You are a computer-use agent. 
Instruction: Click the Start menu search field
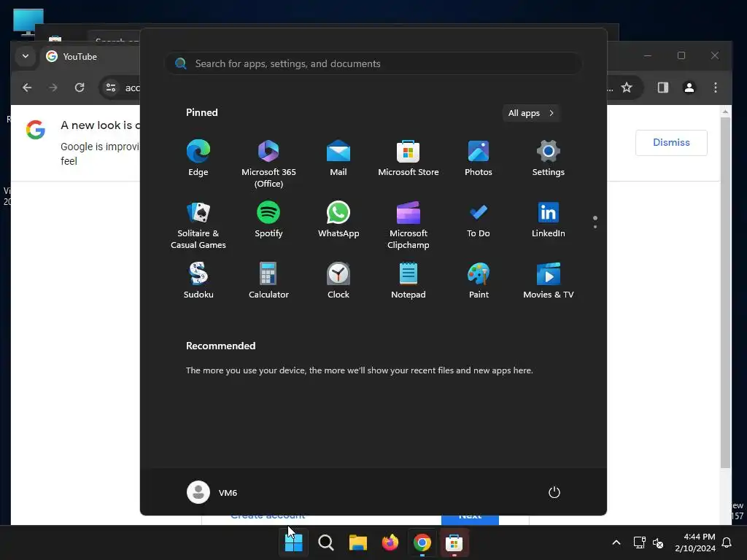click(373, 63)
